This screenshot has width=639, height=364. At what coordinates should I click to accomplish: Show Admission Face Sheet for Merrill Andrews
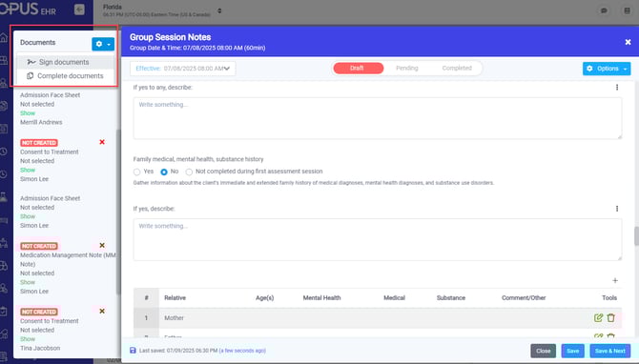pyautogui.click(x=28, y=113)
